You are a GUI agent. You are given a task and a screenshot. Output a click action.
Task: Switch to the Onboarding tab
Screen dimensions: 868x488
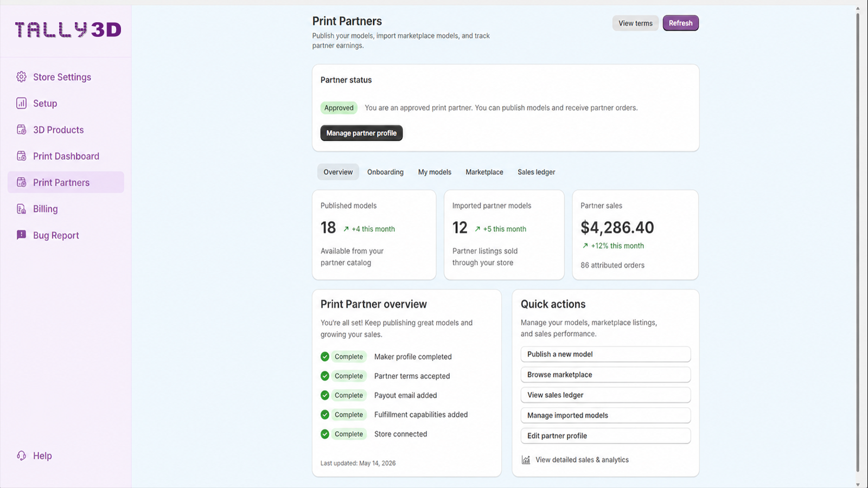[x=385, y=172]
